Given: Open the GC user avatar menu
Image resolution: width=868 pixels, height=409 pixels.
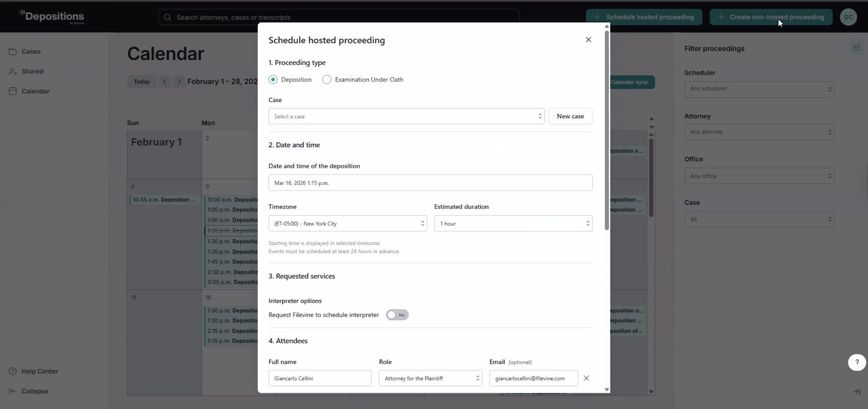Looking at the screenshot, I should pyautogui.click(x=848, y=17).
